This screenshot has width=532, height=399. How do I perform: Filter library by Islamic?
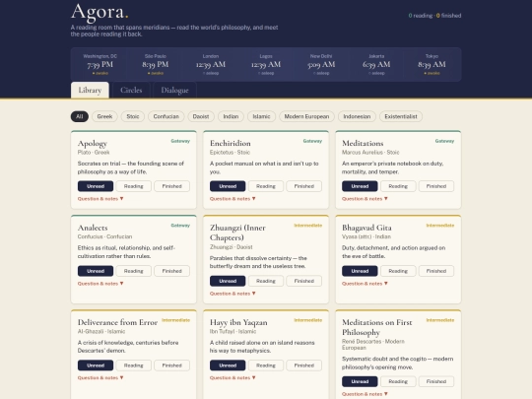[x=261, y=116]
